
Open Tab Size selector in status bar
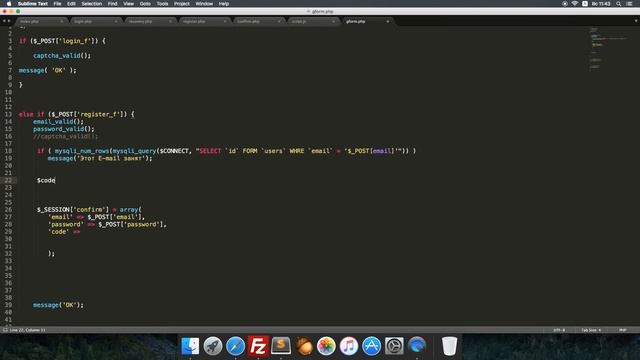tap(591, 330)
